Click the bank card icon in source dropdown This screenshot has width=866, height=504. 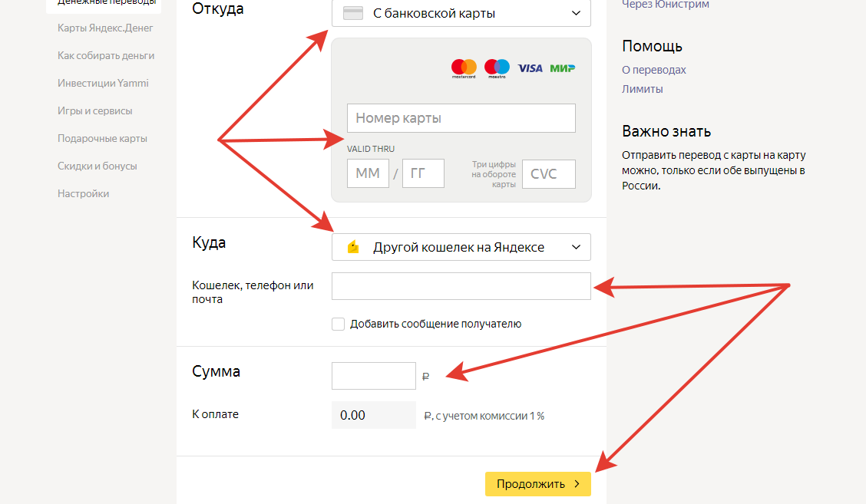[x=353, y=13]
